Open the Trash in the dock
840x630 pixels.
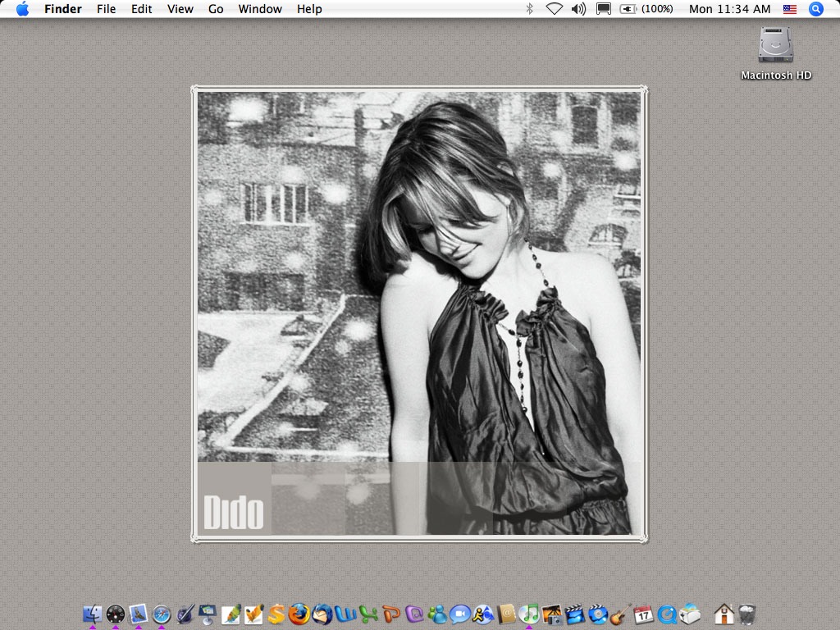tap(746, 614)
